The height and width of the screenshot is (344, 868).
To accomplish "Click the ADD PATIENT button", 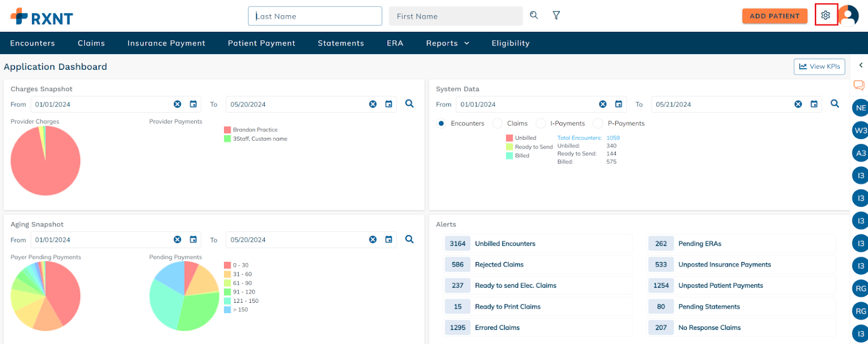I will pyautogui.click(x=774, y=16).
